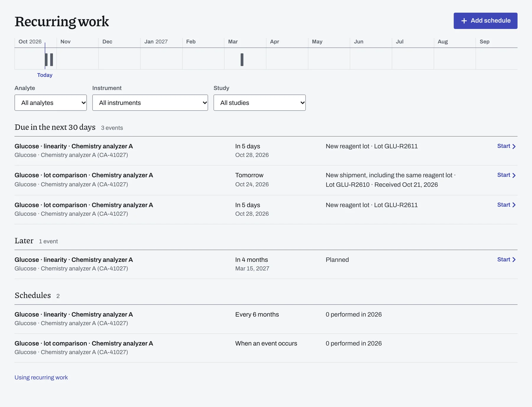Start the Glucose linearity study due Oct 28, 2026

(x=506, y=146)
